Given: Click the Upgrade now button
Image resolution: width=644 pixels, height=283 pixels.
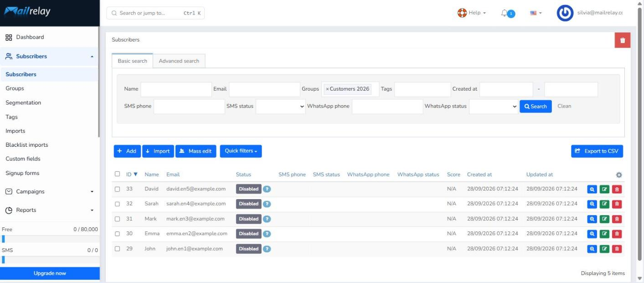Looking at the screenshot, I should click(x=50, y=273).
